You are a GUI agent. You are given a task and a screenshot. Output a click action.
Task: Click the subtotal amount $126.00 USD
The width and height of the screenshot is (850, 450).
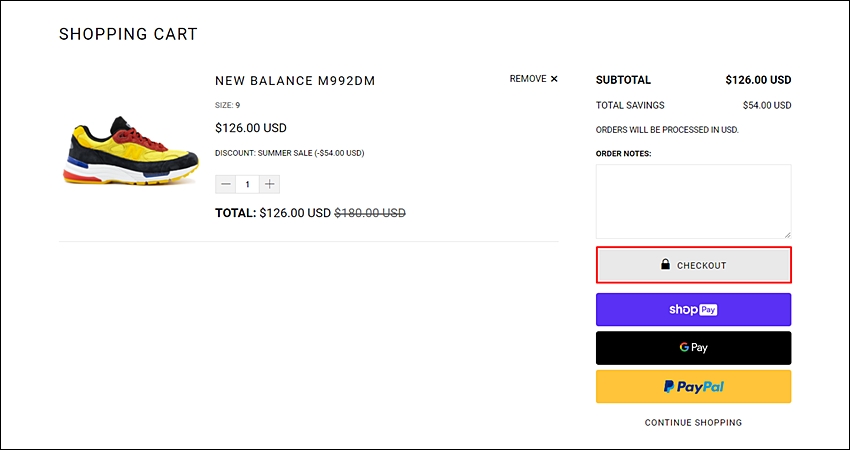[x=758, y=80]
